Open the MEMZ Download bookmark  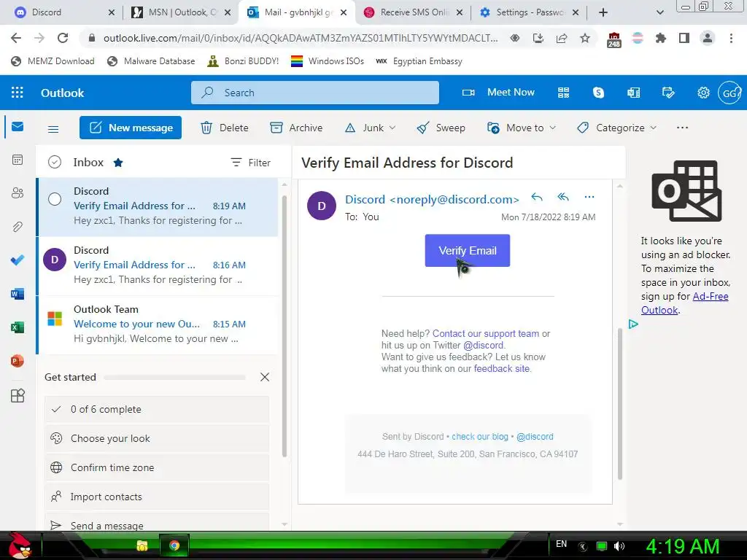(x=53, y=61)
